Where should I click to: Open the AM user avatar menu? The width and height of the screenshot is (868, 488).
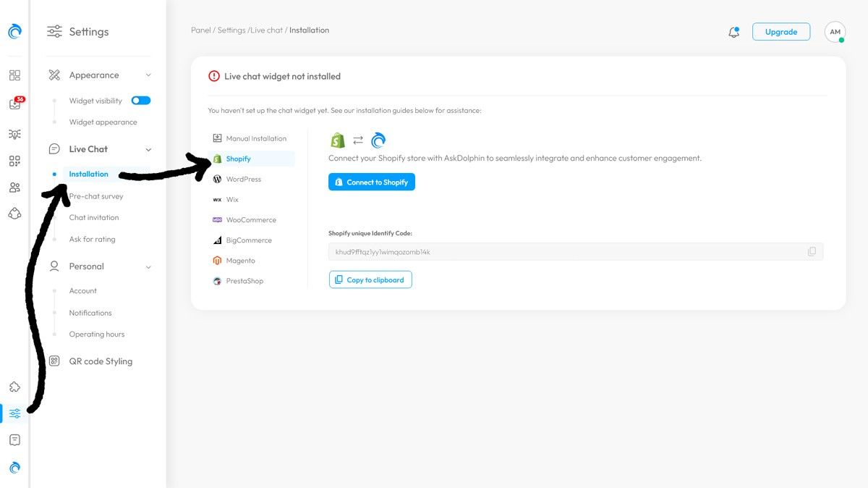[835, 32]
